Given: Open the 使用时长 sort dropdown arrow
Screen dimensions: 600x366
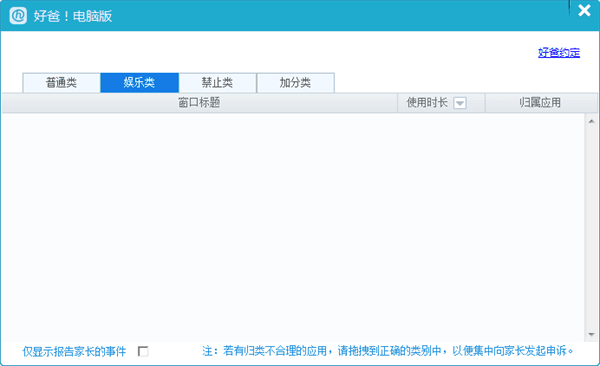Looking at the screenshot, I should coord(460,103).
